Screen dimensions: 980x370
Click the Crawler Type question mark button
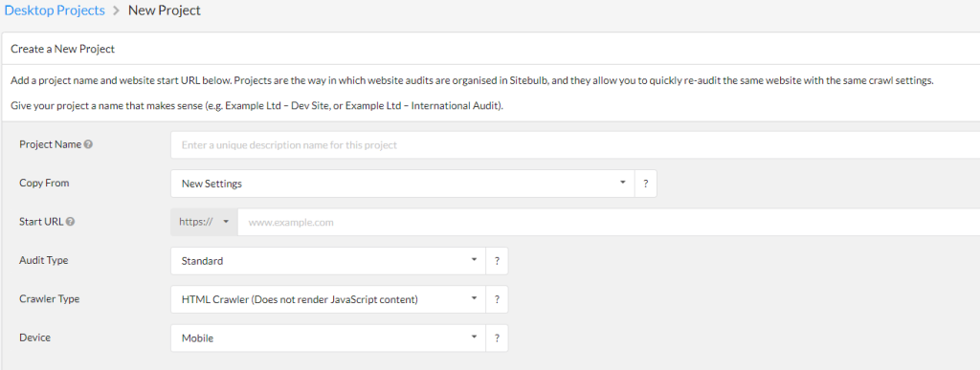[497, 299]
